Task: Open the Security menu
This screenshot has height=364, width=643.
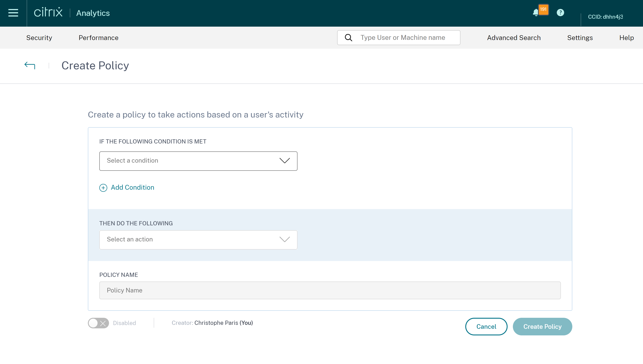Action: pos(39,38)
